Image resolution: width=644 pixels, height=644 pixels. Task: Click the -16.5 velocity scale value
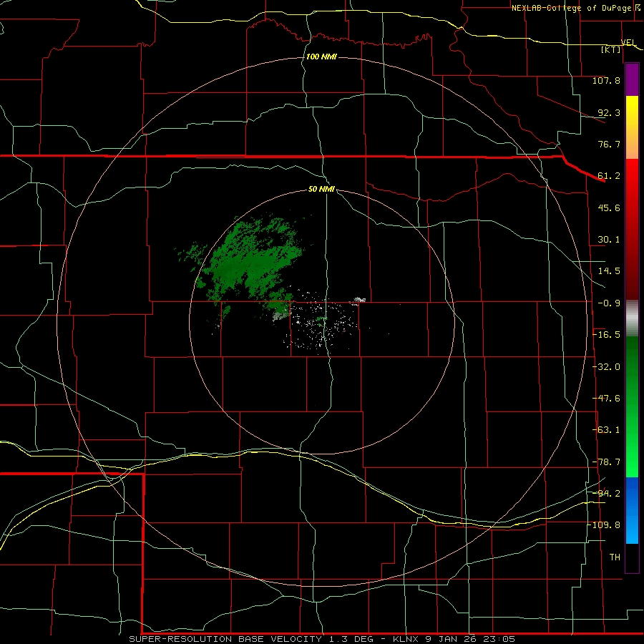pyautogui.click(x=606, y=335)
